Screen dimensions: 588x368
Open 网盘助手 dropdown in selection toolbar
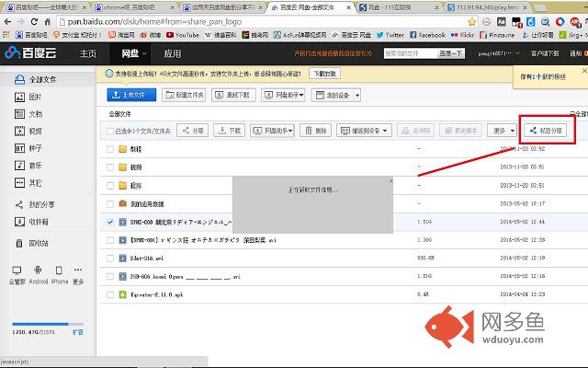tap(272, 131)
